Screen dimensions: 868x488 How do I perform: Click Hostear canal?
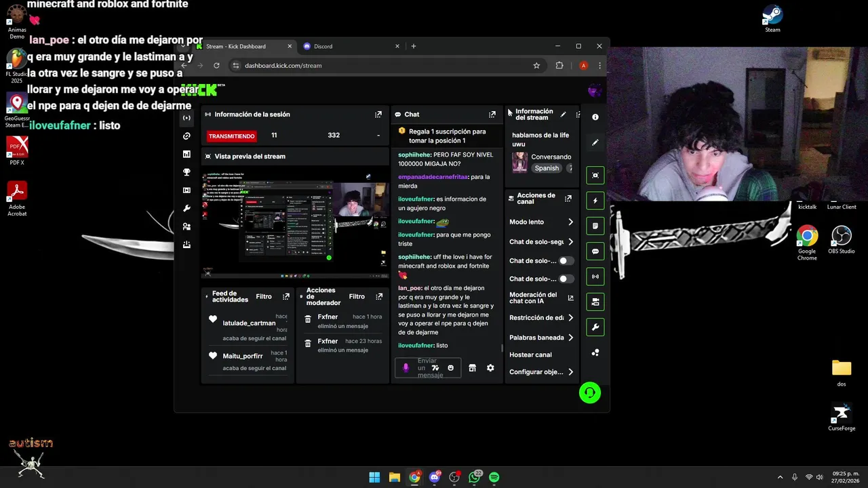pos(530,354)
